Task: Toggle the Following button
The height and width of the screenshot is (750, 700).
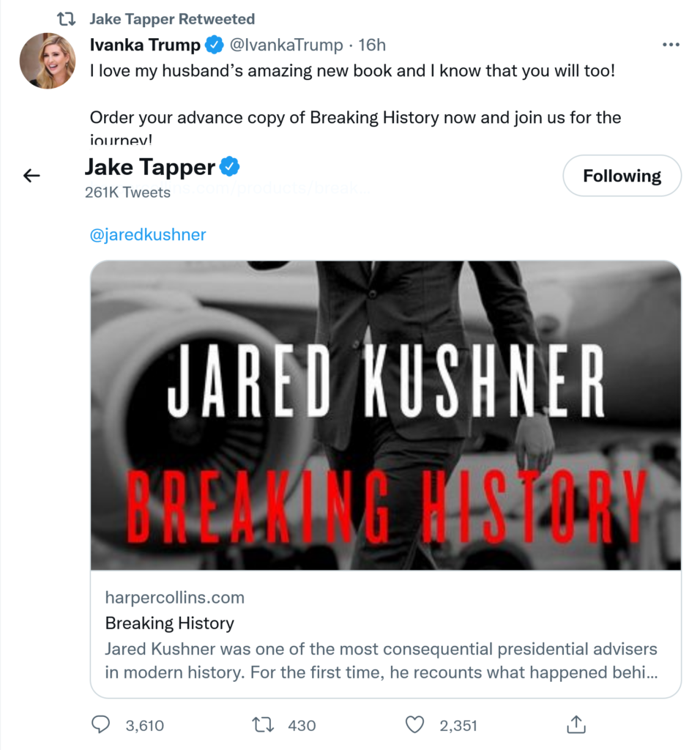Action: click(x=622, y=176)
